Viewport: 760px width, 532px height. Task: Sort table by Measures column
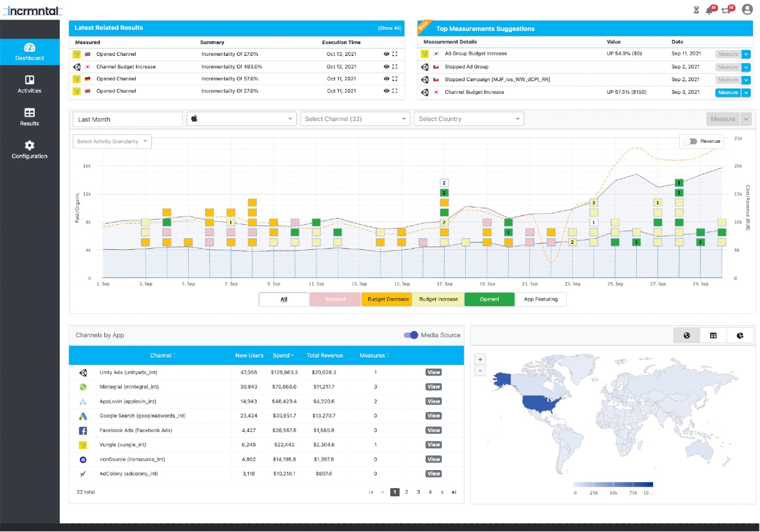point(375,356)
